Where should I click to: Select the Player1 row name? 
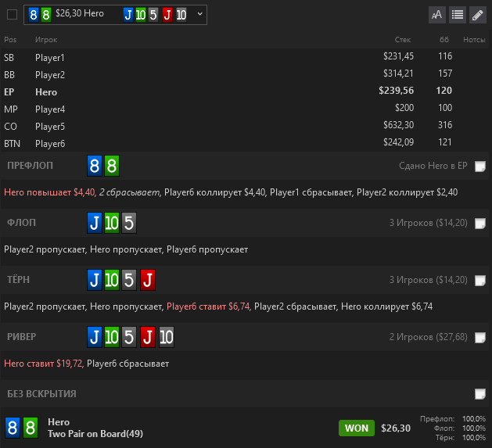[x=50, y=58]
